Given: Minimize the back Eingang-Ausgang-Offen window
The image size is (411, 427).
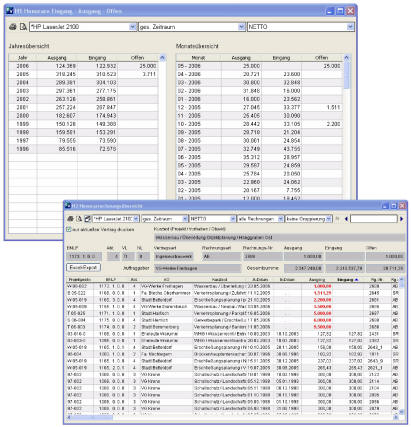Looking at the screenshot, I should pos(330,11).
